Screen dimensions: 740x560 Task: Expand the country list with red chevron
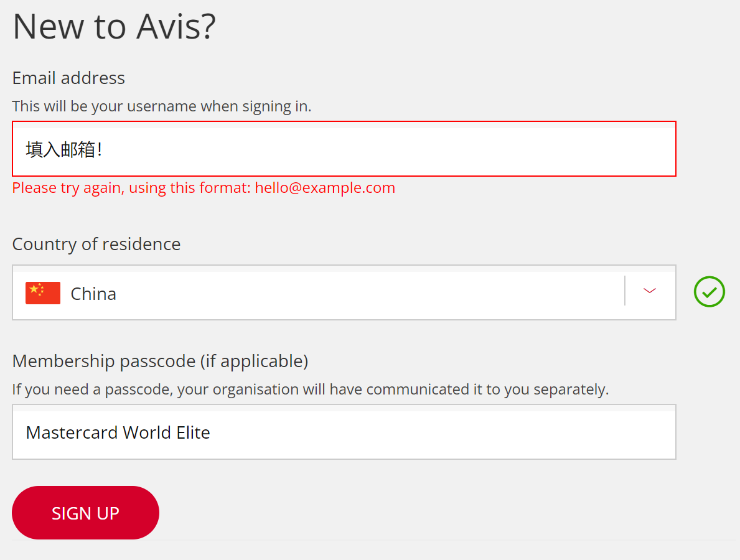[x=649, y=291]
